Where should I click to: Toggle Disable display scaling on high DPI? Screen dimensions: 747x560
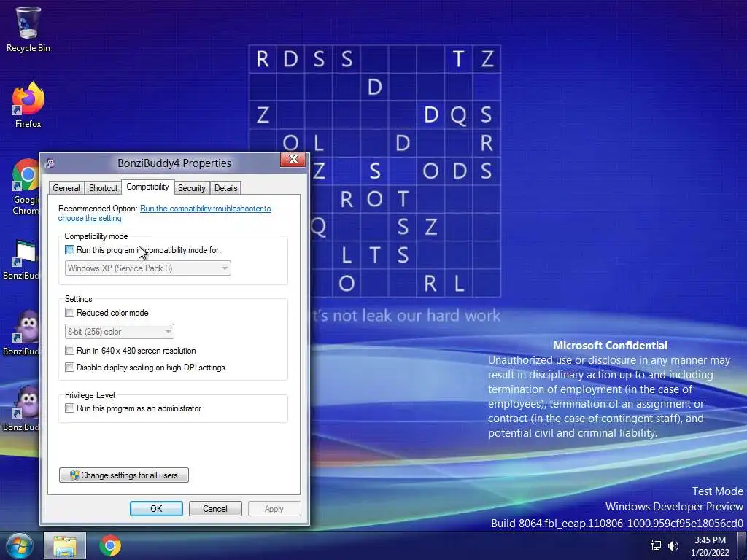(69, 367)
